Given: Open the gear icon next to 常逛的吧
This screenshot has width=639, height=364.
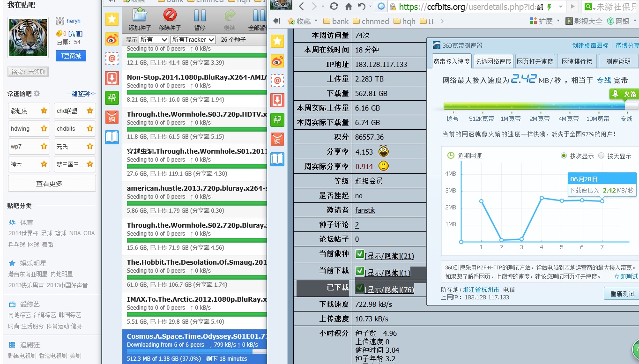Looking at the screenshot, I should (37, 94).
